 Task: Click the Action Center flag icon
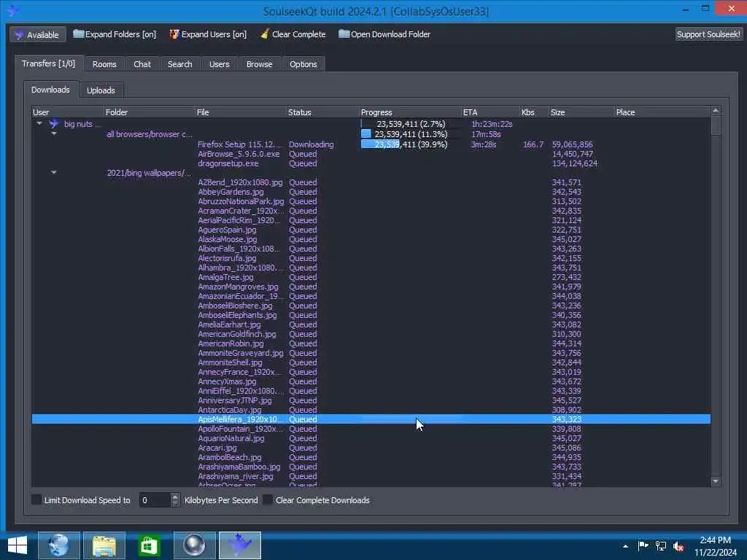[643, 545]
